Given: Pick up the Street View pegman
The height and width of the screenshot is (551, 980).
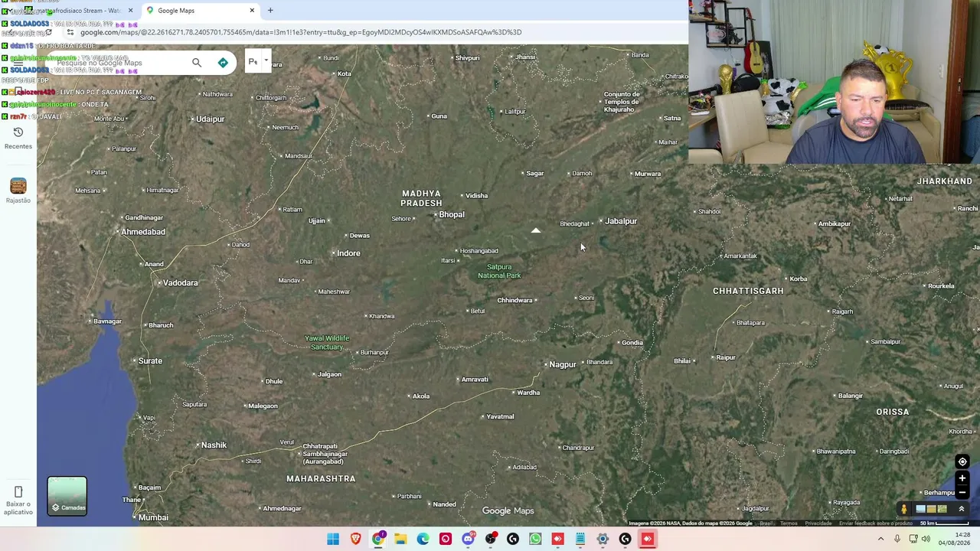Looking at the screenshot, I should 903,509.
